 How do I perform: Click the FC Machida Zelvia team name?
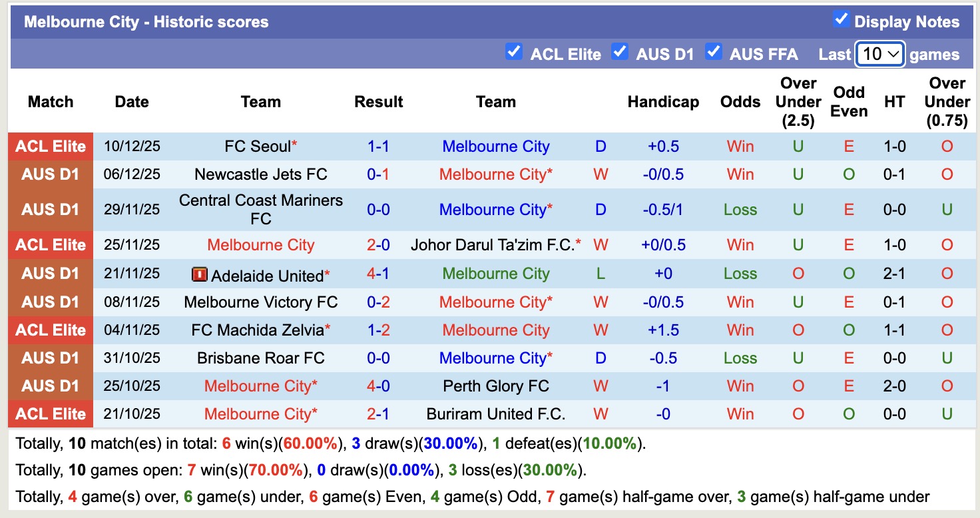pos(257,330)
